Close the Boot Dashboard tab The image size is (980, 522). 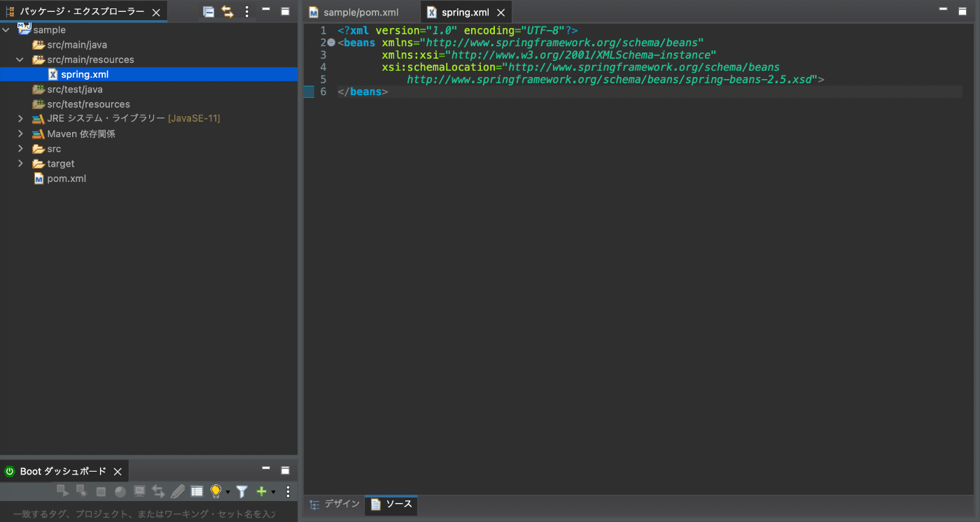tap(118, 472)
